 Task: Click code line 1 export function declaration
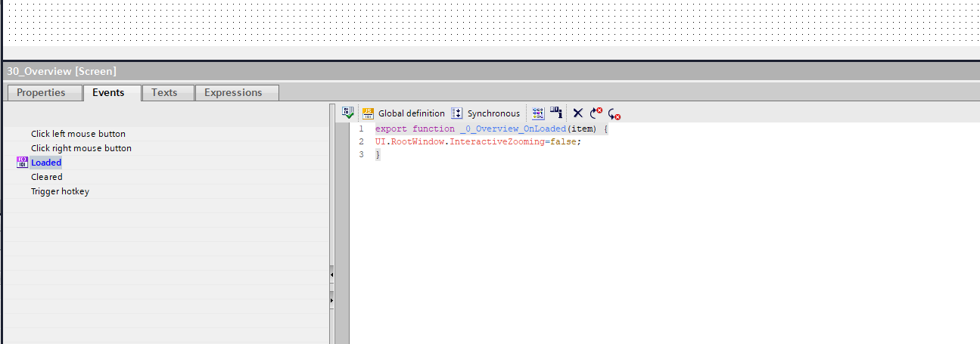492,129
